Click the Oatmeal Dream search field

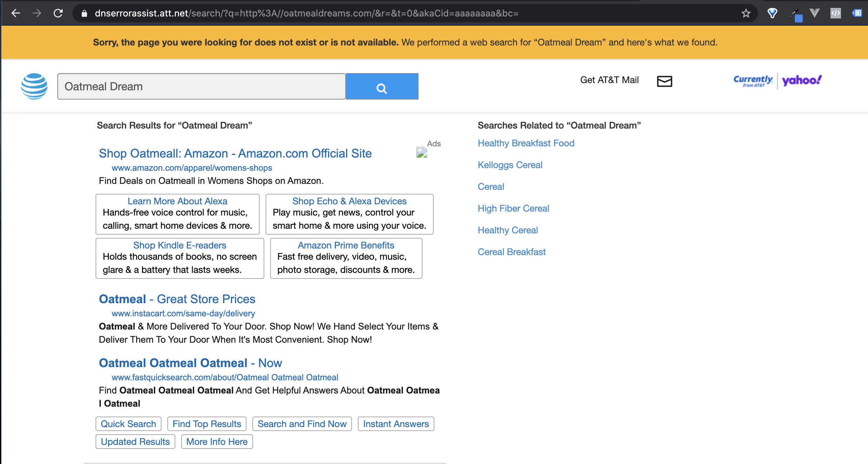tap(201, 87)
